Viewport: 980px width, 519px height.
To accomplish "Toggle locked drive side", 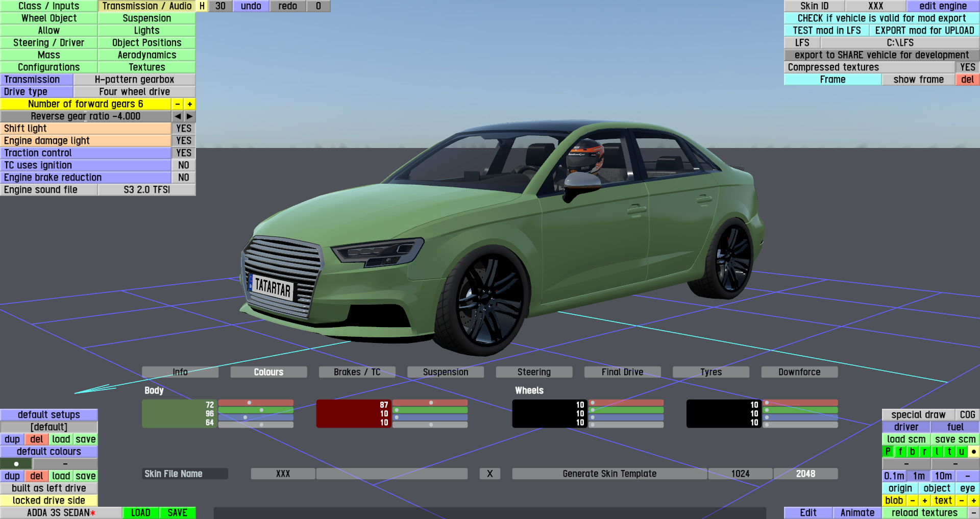I will pos(49,501).
